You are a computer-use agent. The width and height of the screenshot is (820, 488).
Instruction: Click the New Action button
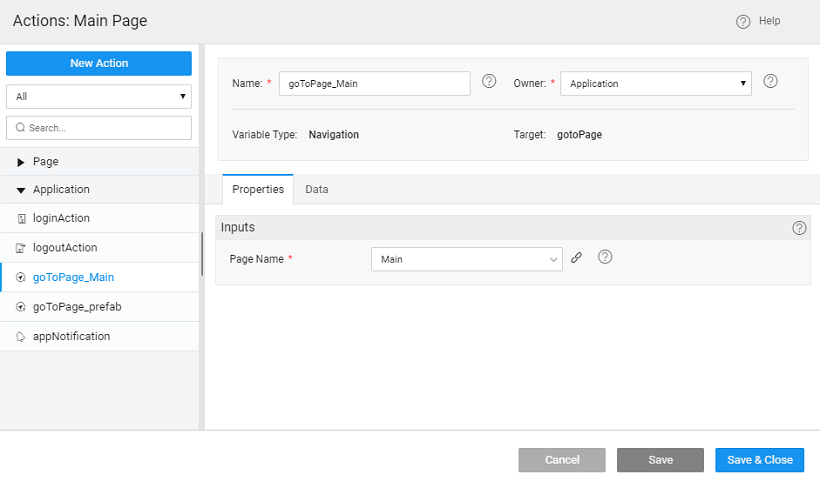[98, 63]
